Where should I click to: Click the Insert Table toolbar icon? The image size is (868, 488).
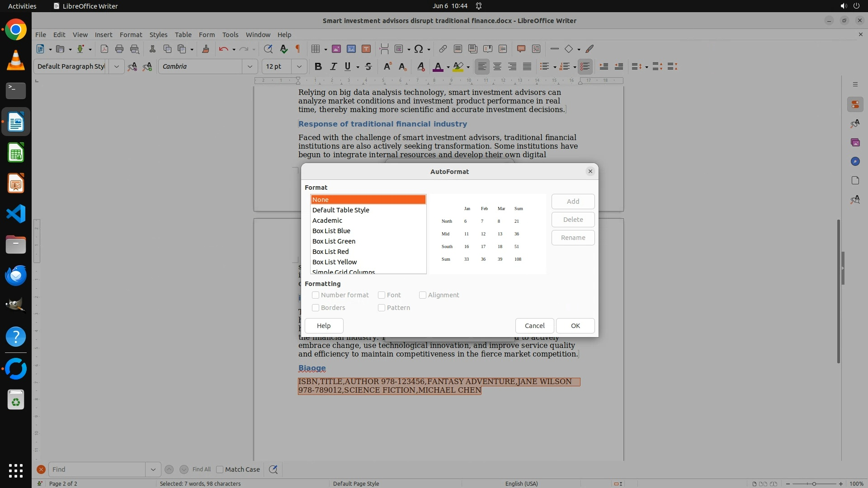pos(316,49)
